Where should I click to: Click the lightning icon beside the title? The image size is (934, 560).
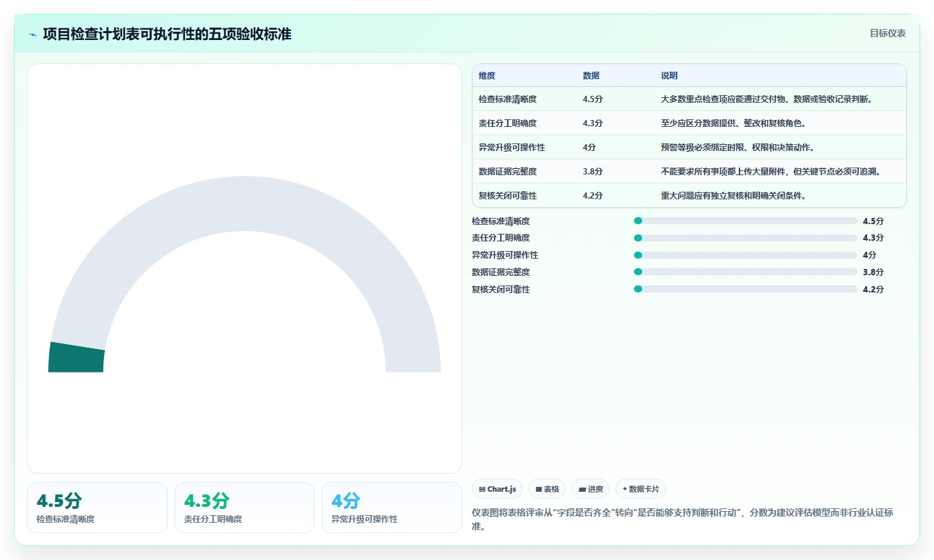click(x=32, y=34)
